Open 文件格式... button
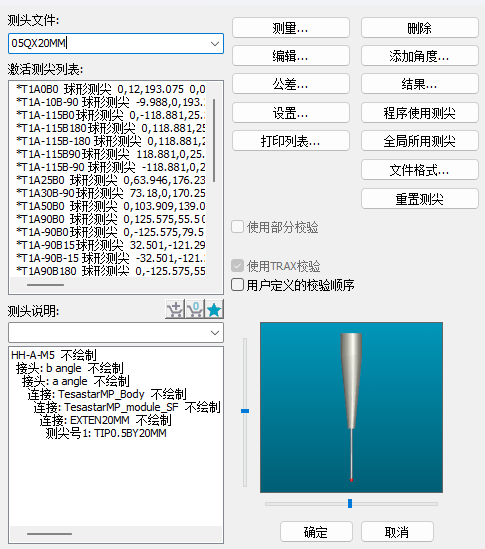485x549 pixels. tap(420, 170)
